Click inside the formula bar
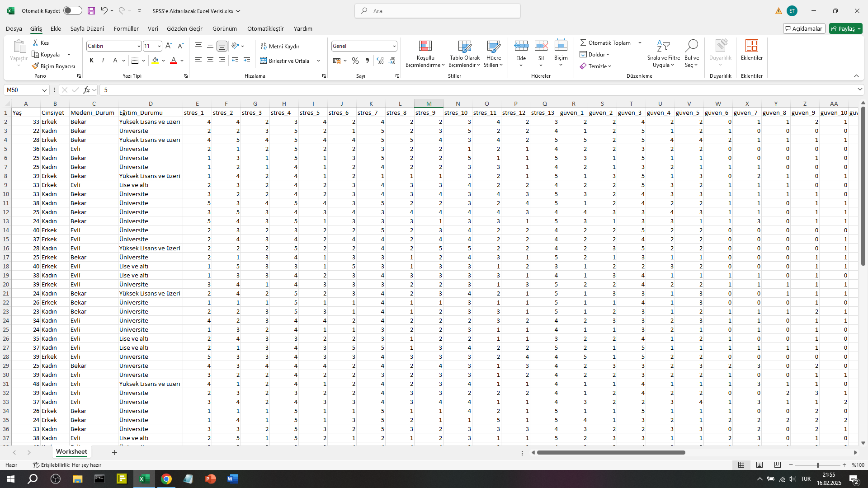Viewport: 868px width, 488px height. 271,90
